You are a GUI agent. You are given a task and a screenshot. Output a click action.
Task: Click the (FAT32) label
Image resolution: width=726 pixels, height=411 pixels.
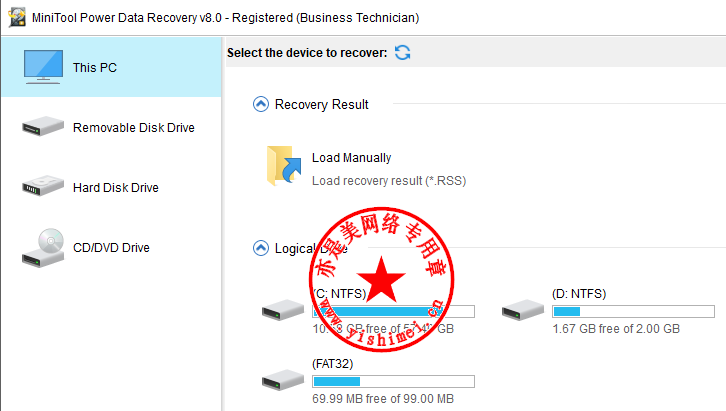[x=332, y=364]
